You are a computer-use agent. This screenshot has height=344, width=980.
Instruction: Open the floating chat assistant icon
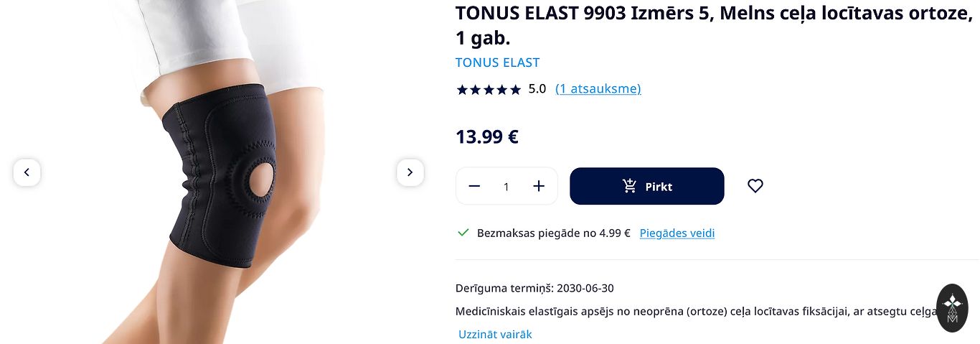952,307
